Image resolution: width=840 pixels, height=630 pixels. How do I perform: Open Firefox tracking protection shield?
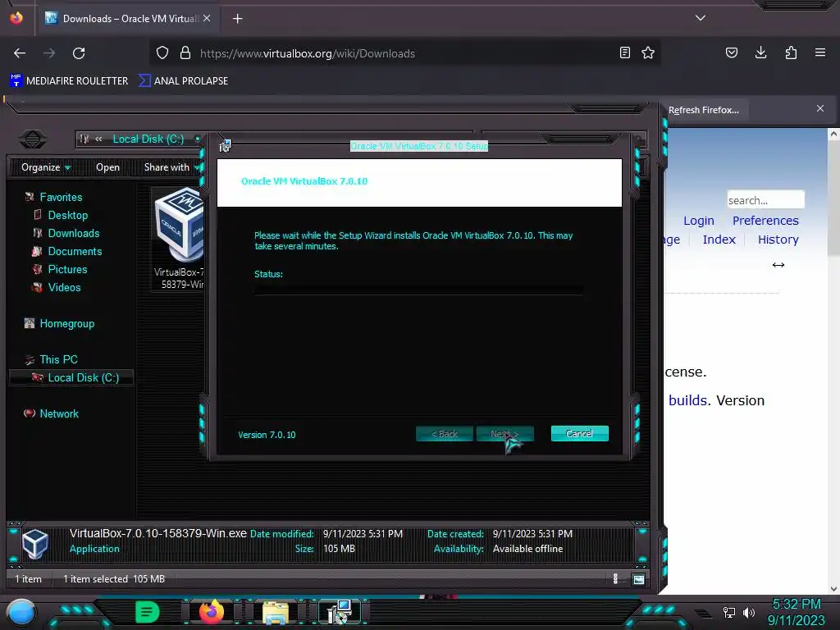pos(162,53)
